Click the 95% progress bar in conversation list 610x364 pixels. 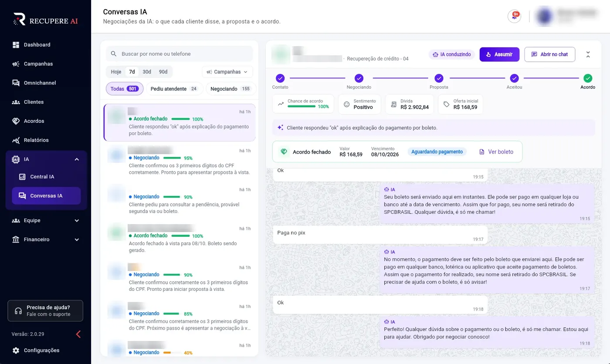click(x=172, y=158)
